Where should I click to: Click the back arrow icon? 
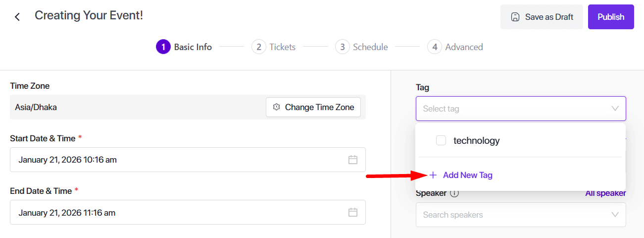(x=17, y=17)
